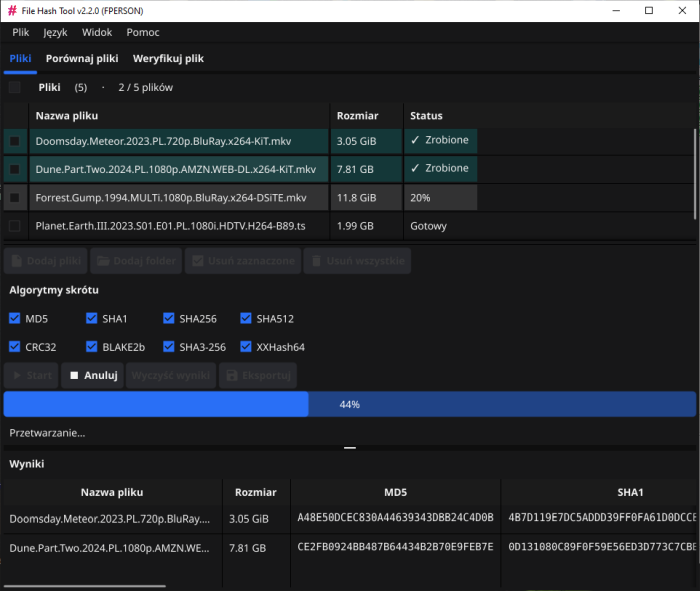The width and height of the screenshot is (700, 591).
Task: Open the Pomoc menu
Action: click(x=143, y=33)
